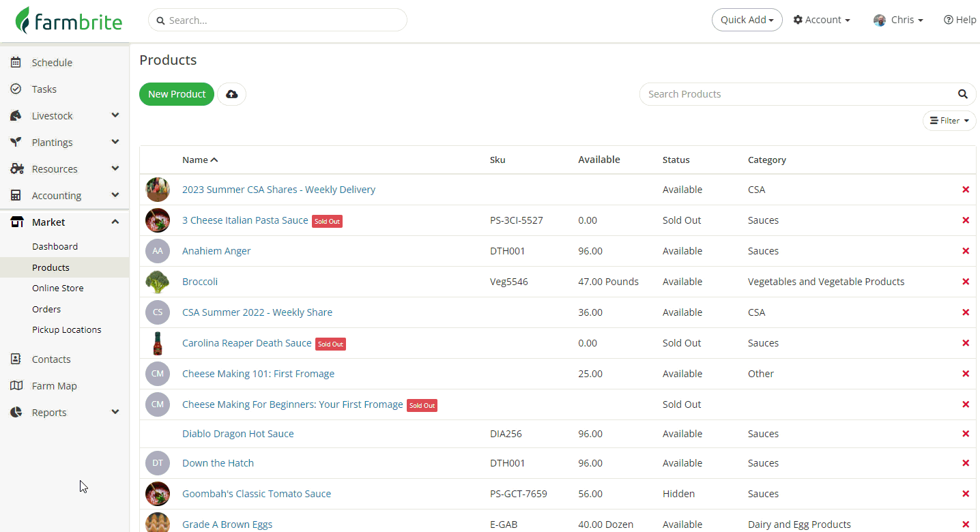Open Farm Map via its map icon
The image size is (980, 532).
[16, 385]
